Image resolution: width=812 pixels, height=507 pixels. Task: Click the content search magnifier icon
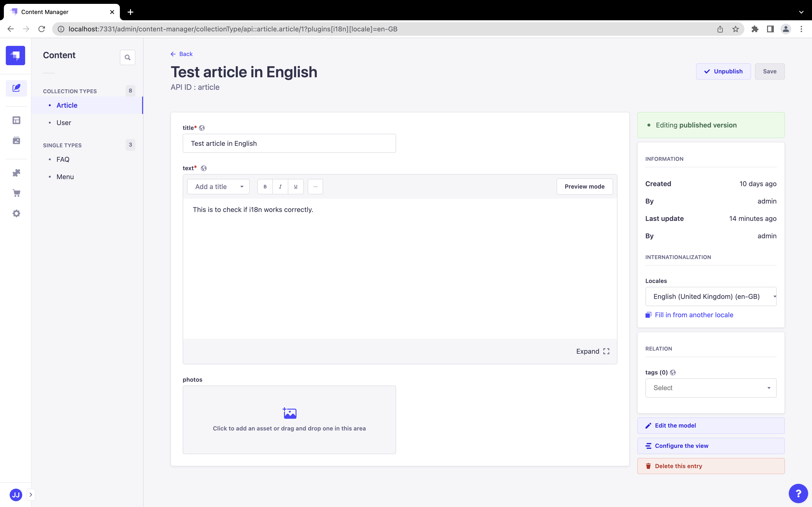point(128,57)
